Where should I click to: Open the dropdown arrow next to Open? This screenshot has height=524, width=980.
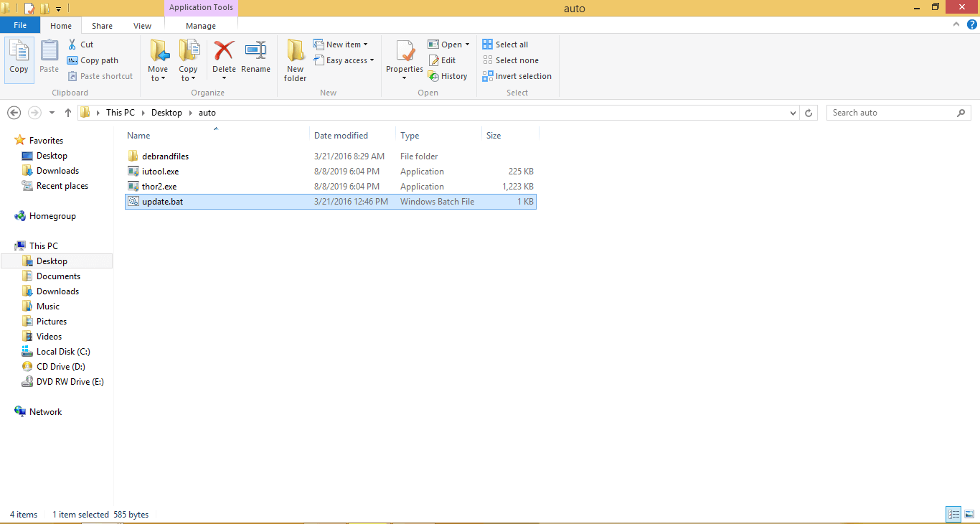pos(466,44)
